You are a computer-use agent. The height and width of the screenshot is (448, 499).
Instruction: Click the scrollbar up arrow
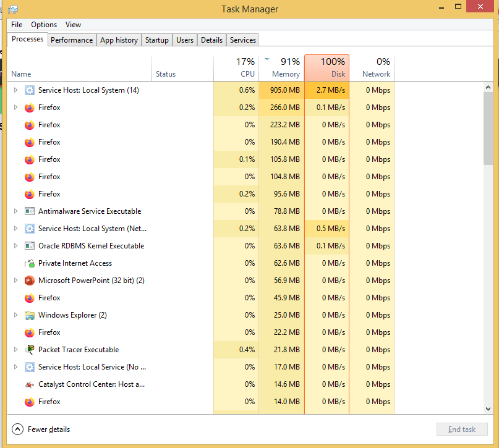[488, 87]
